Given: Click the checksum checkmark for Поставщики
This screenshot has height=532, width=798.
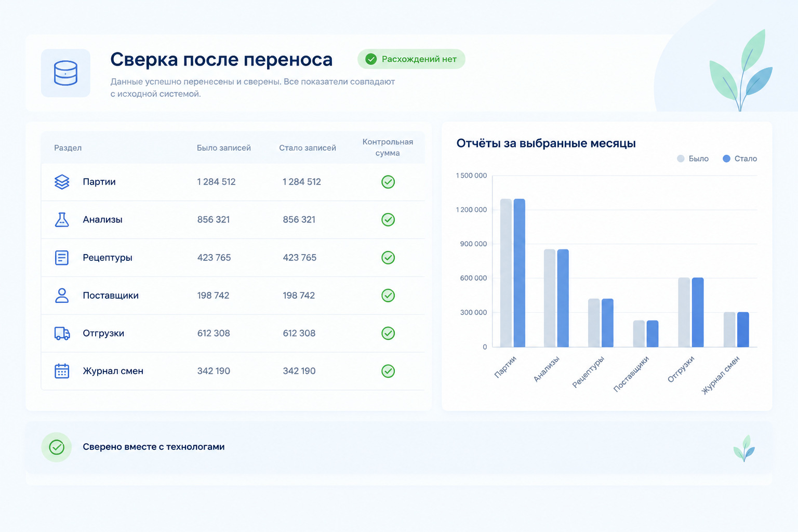Looking at the screenshot, I should 388,296.
